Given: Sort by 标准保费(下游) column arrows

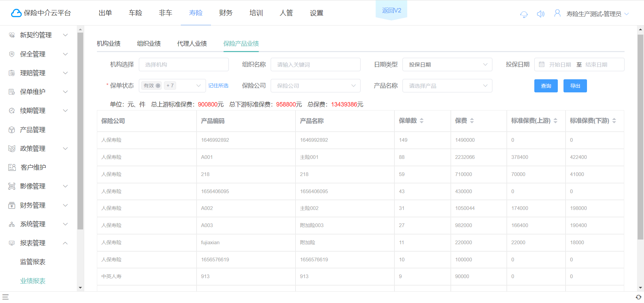Looking at the screenshot, I should point(614,121).
